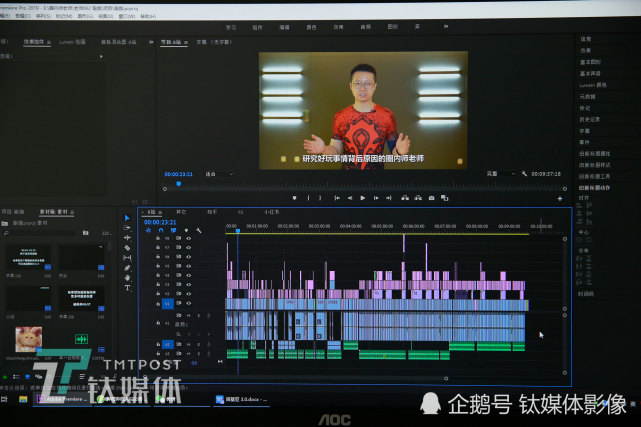
Task: Click the Program monitor blue playhead
Action: coord(179,184)
